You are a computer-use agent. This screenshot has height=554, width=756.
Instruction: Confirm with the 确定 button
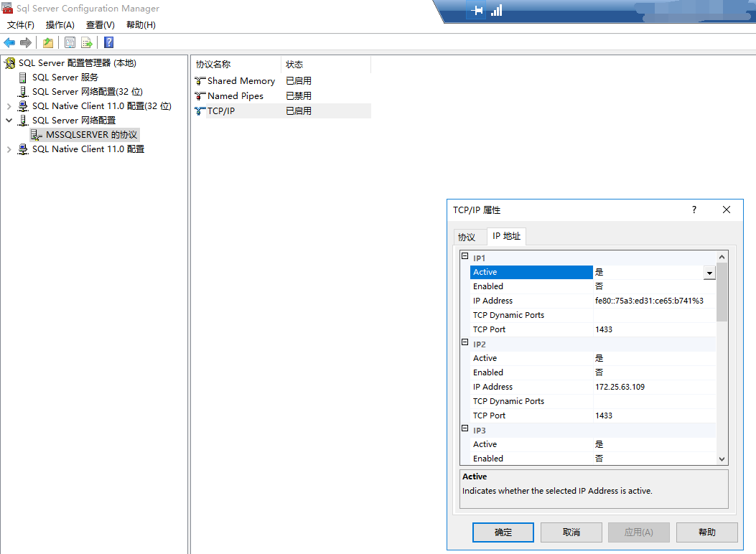503,532
